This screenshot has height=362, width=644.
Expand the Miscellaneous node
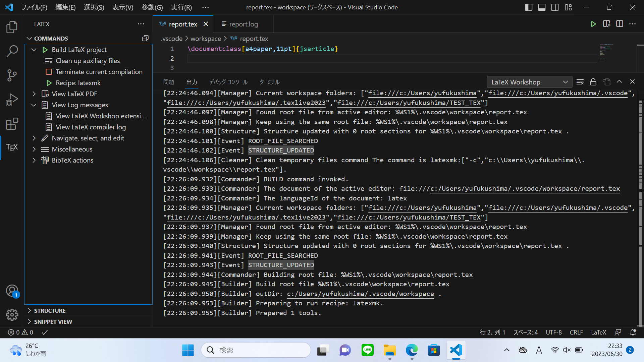34,149
